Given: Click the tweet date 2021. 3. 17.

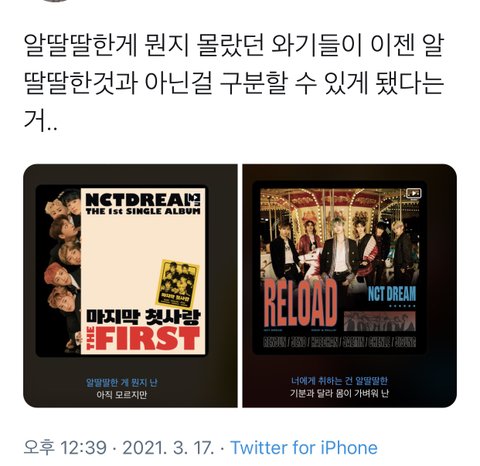Looking at the screenshot, I should coord(168,448).
